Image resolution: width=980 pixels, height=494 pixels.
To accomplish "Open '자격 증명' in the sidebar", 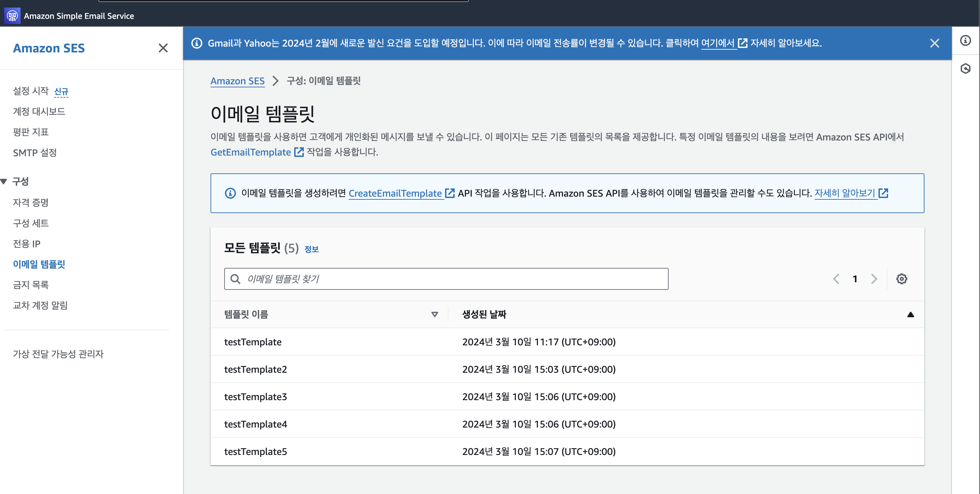I will 31,202.
